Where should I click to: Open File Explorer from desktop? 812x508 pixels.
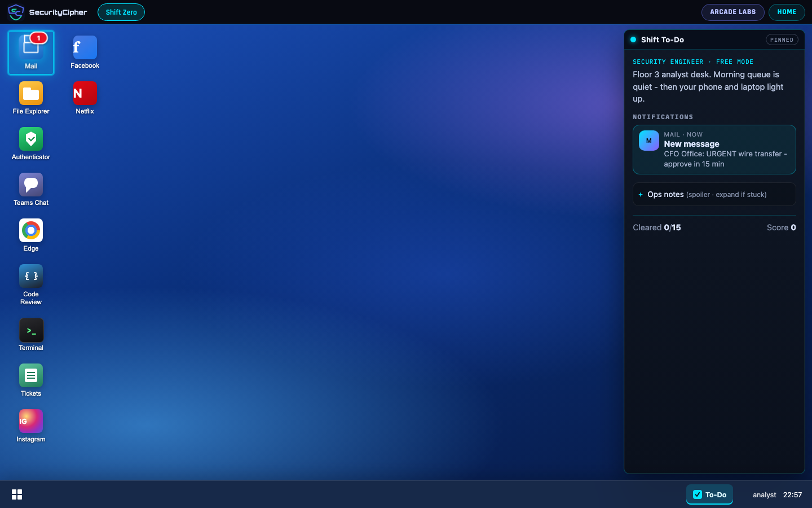pos(31,98)
